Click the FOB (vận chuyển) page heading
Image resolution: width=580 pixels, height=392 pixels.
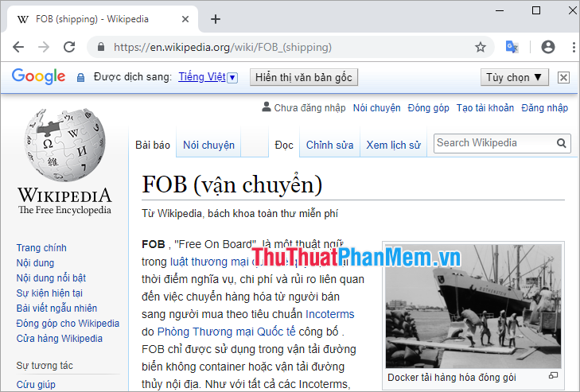[232, 184]
